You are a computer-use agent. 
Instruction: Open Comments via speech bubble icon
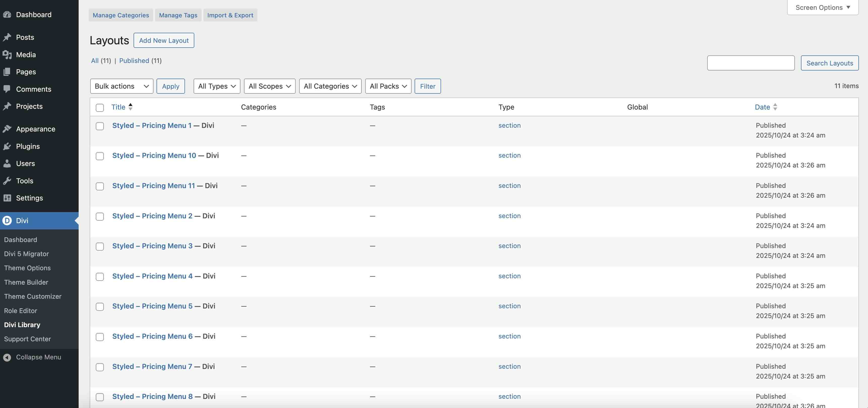(8, 89)
